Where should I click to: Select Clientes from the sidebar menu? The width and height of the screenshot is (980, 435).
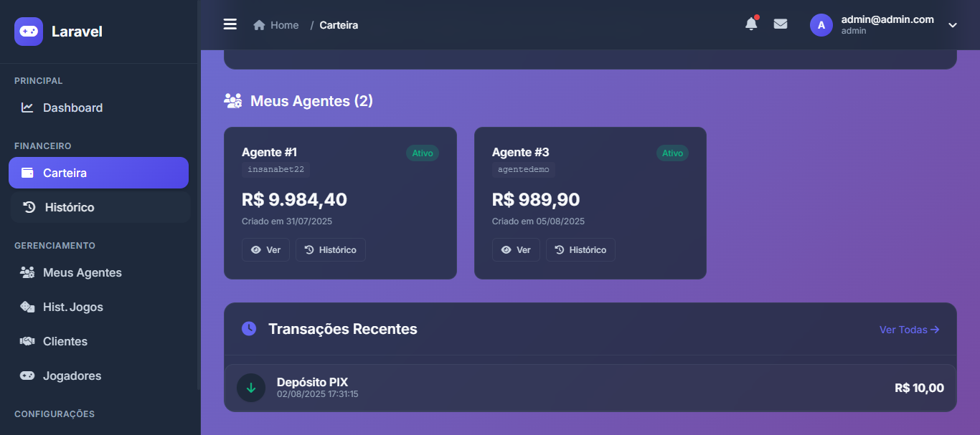(x=27, y=341)
